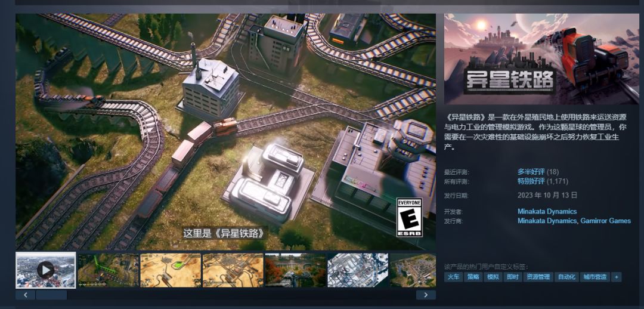Image resolution: width=644 pixels, height=309 pixels.
Task: Click the 开发者 label
Action: click(x=453, y=212)
